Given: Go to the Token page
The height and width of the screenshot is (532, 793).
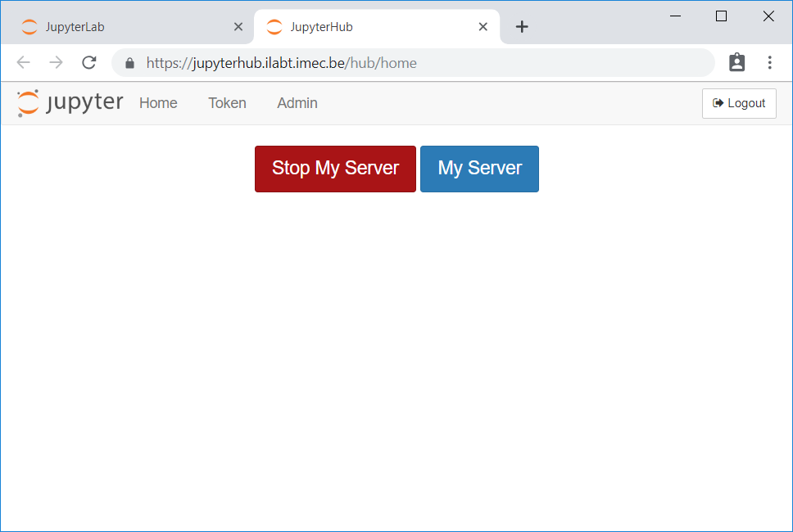Looking at the screenshot, I should (227, 103).
